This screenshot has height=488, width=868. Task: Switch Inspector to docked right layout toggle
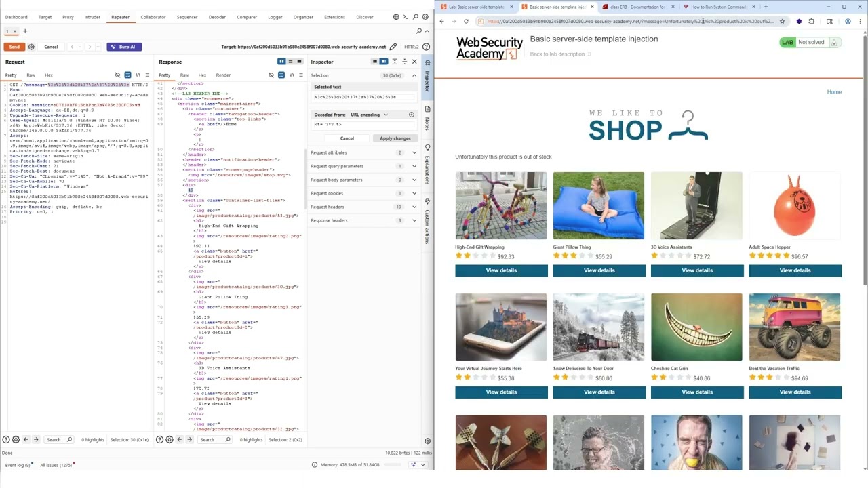[384, 62]
